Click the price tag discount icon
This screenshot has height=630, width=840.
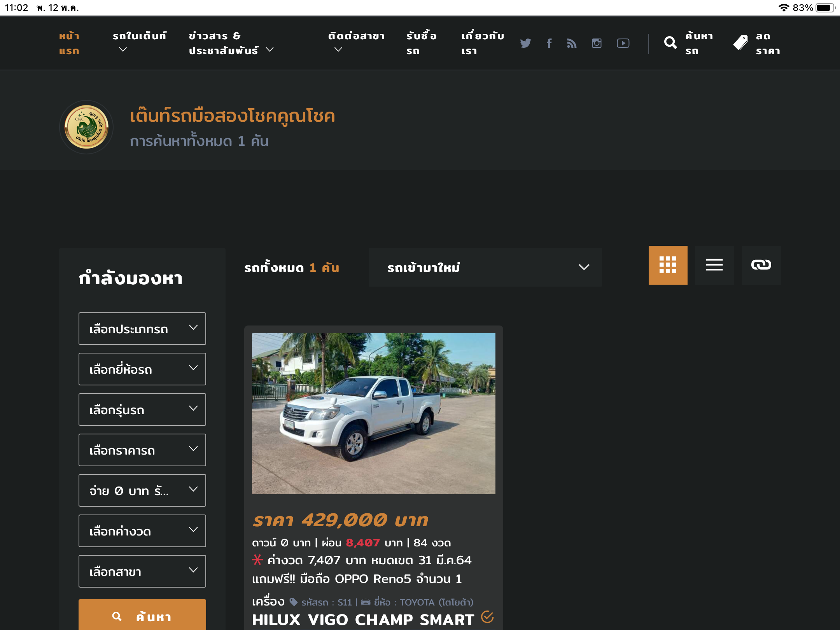pyautogui.click(x=740, y=43)
